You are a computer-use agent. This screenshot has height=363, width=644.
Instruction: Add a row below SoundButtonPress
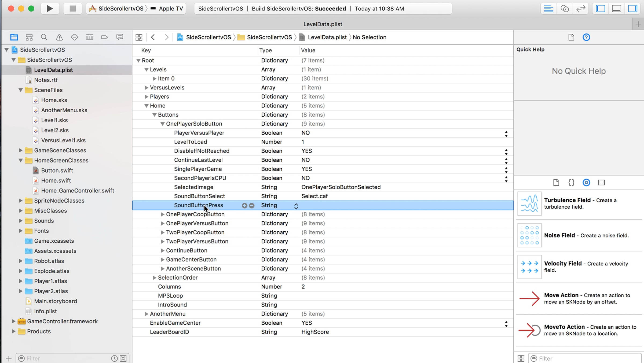coord(244,206)
